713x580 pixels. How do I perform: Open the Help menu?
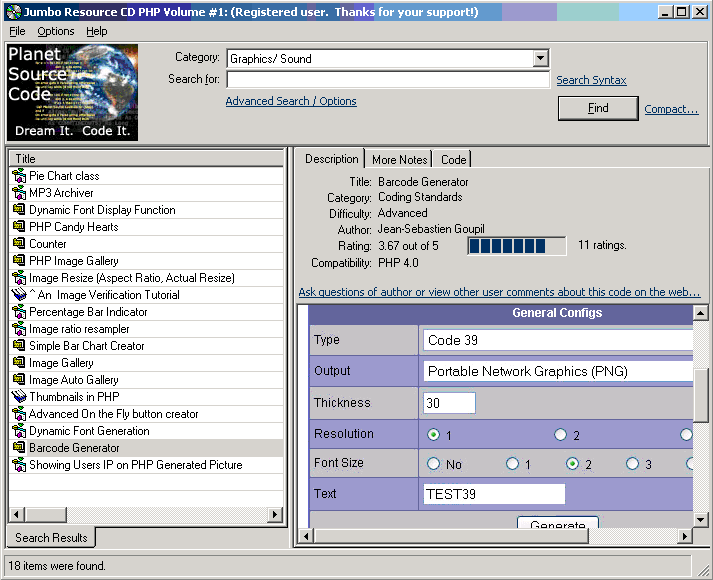point(97,31)
